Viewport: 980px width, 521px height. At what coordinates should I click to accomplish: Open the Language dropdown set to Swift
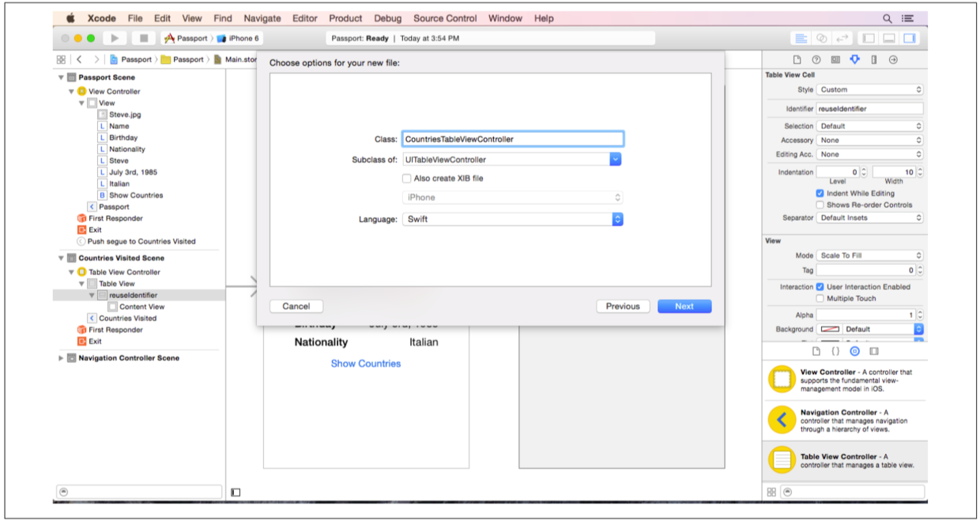(617, 219)
